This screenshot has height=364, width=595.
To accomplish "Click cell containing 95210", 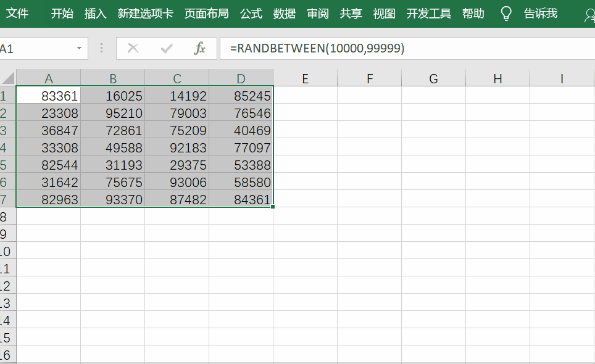I will click(x=113, y=113).
